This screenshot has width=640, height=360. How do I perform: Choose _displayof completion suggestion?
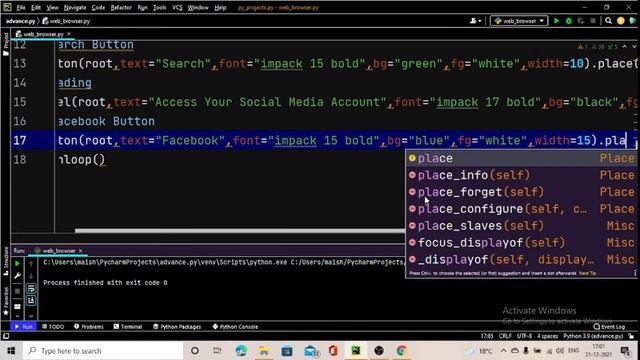(x=521, y=260)
